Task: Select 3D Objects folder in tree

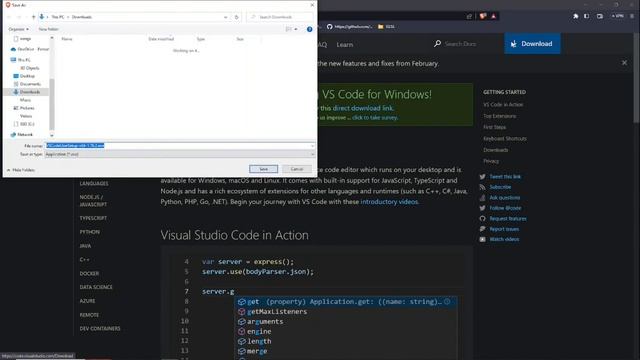Action: (x=29, y=68)
